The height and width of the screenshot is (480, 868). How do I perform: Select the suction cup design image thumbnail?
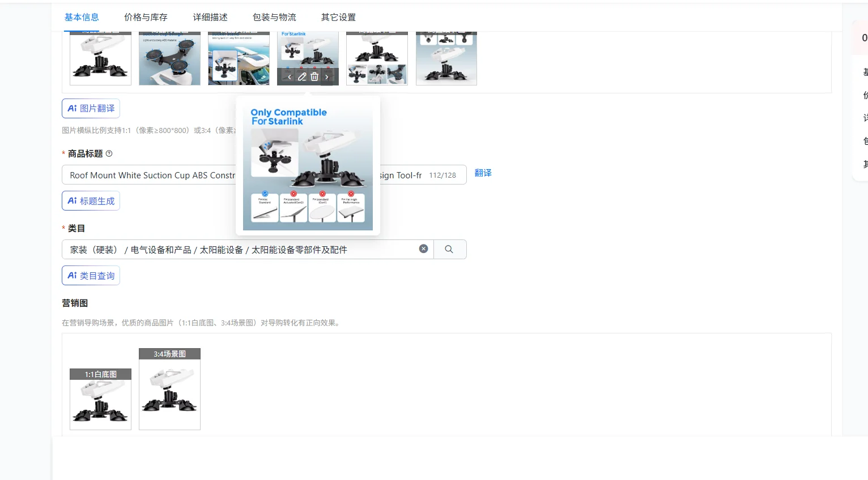point(169,58)
